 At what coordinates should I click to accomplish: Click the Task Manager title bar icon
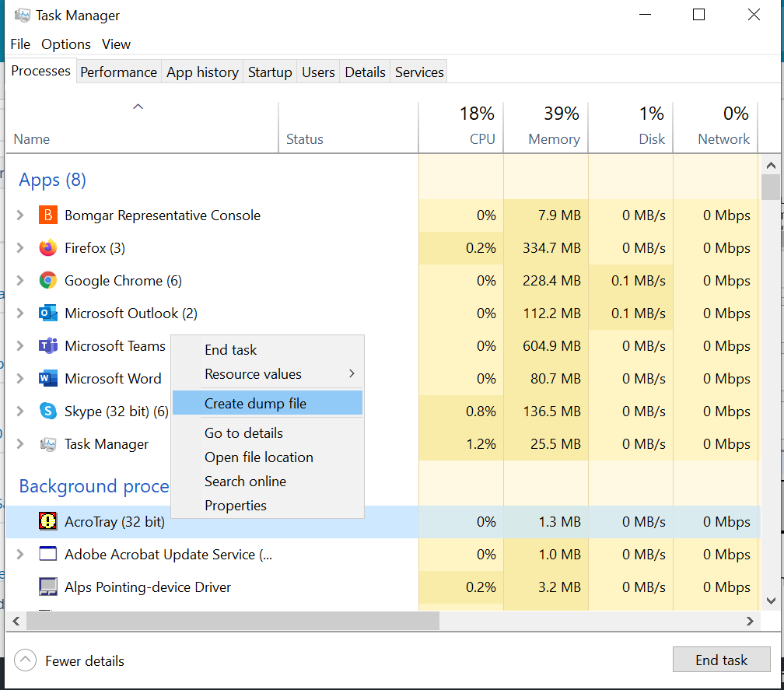(x=22, y=16)
